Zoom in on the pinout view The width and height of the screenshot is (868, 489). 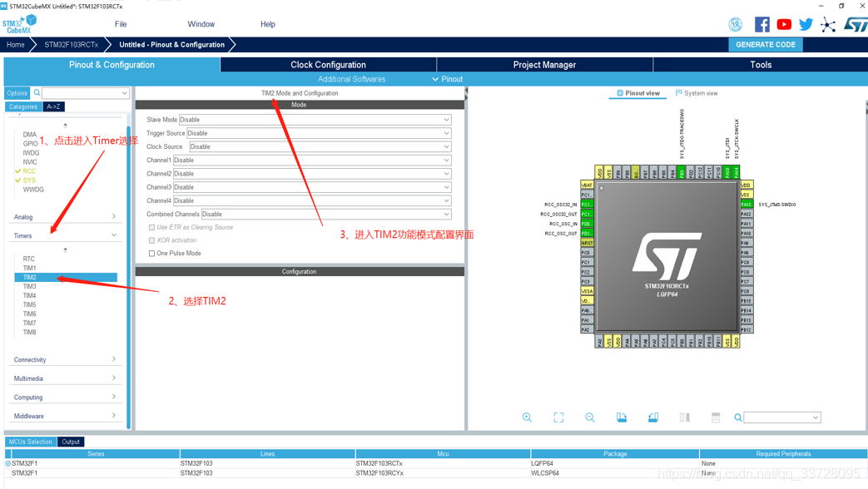(527, 417)
